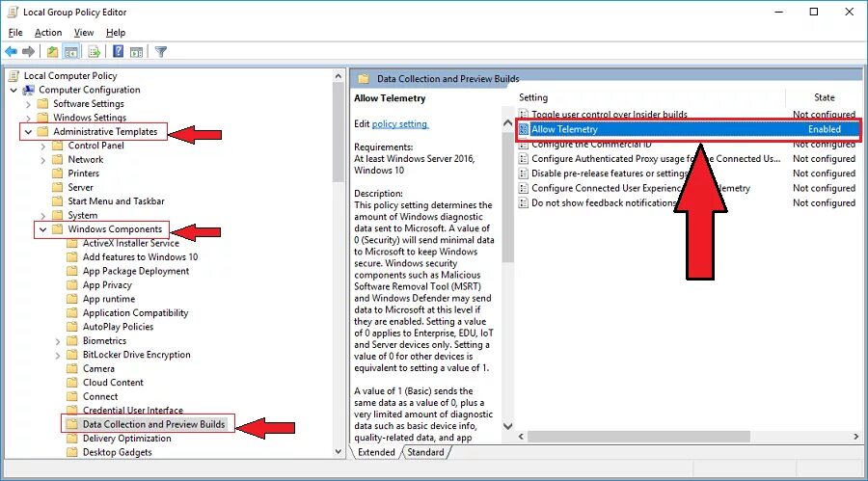Select Add features to Windows 10
The height and width of the screenshot is (481, 868).
point(140,257)
